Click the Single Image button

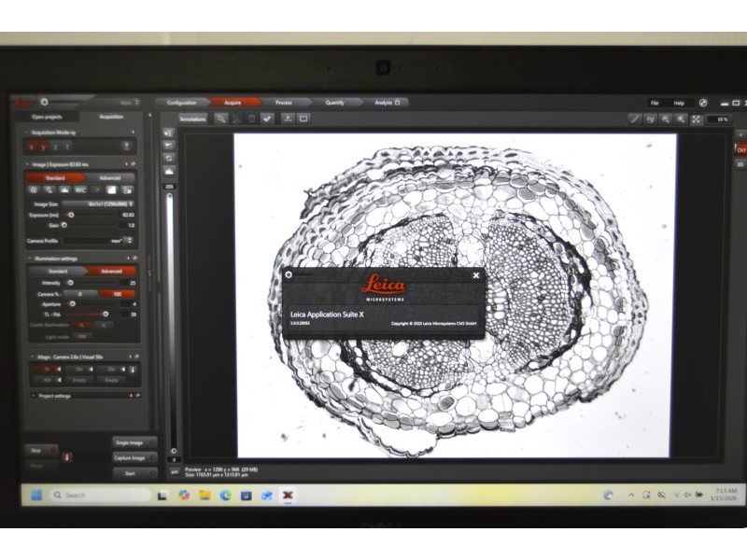(134, 442)
